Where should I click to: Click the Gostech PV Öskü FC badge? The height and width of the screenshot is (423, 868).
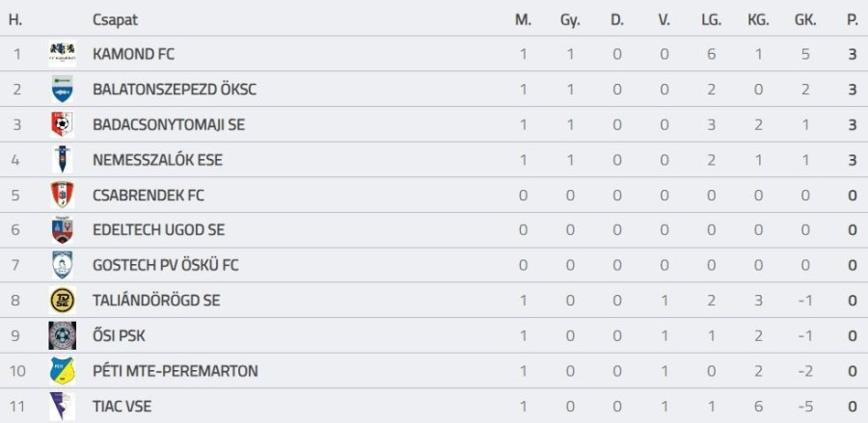click(x=63, y=265)
